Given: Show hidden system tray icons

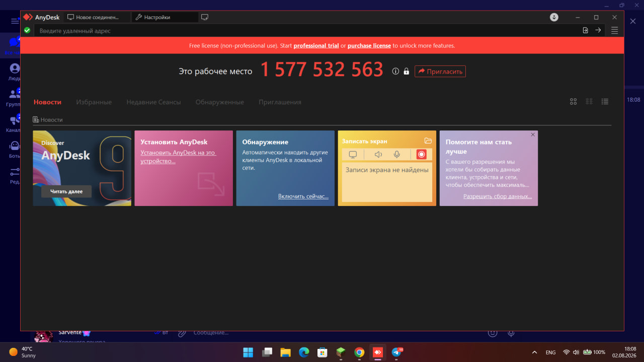Looking at the screenshot, I should [x=534, y=352].
